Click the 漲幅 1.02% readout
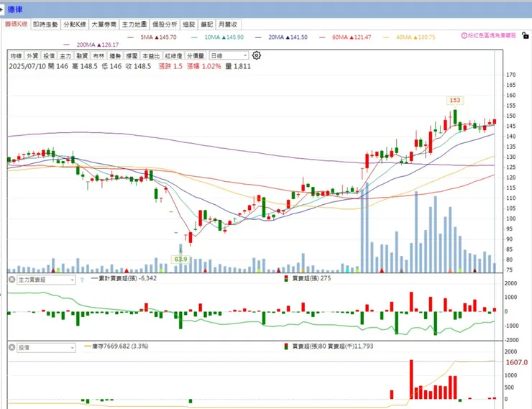The image size is (532, 409). click(x=204, y=66)
